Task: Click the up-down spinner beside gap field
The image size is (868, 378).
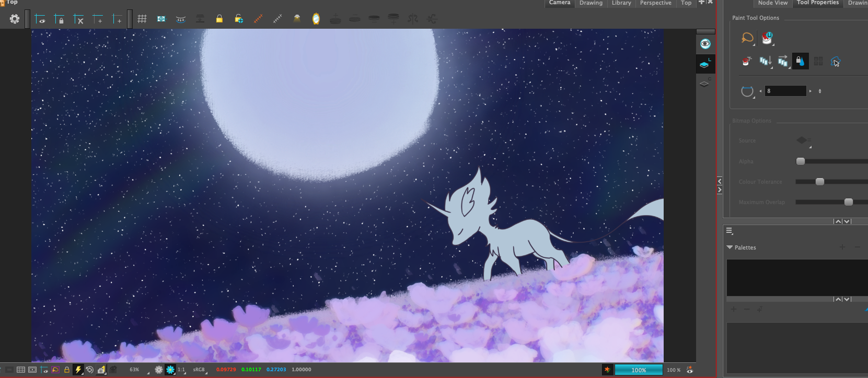Action: [x=820, y=91]
